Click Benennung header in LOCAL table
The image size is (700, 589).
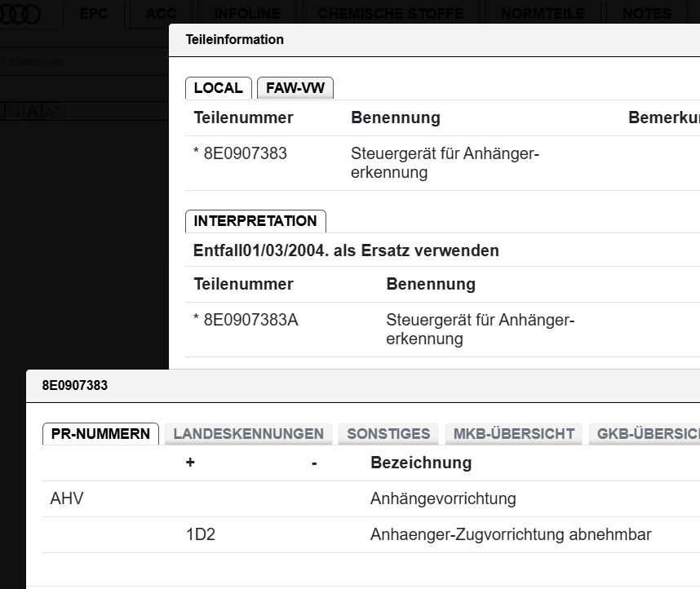point(396,118)
